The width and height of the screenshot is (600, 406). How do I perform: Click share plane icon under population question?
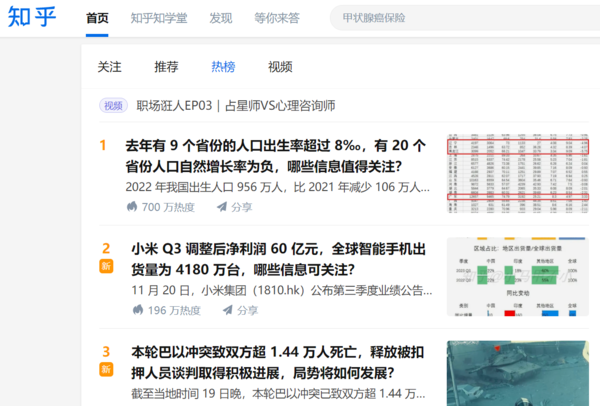pyautogui.click(x=222, y=207)
